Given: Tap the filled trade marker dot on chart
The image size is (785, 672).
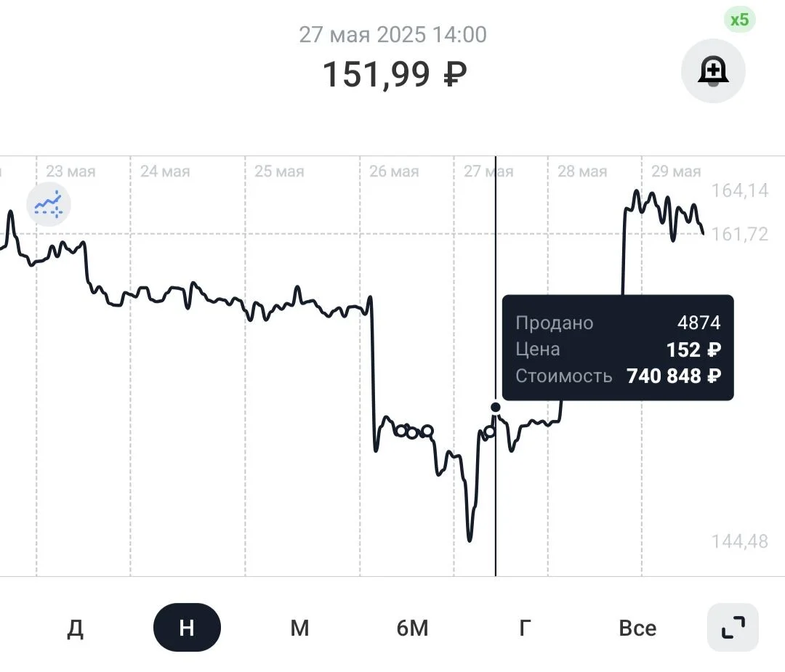Looking at the screenshot, I should (x=496, y=408).
